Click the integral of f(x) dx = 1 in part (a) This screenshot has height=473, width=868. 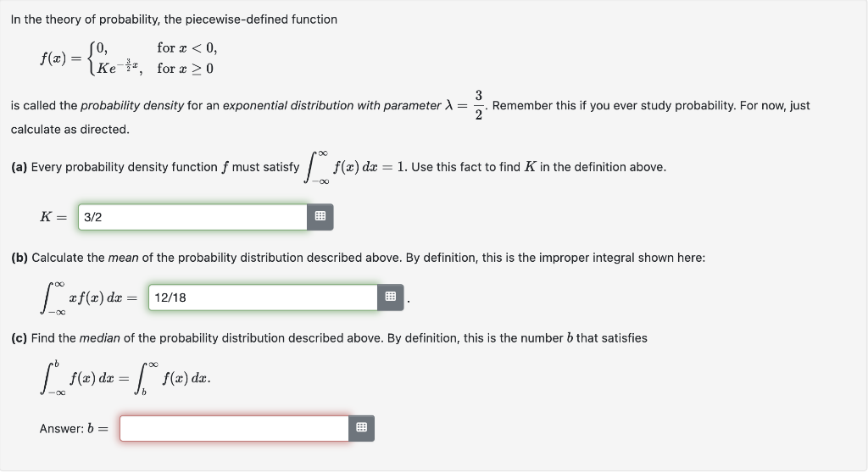(x=354, y=167)
